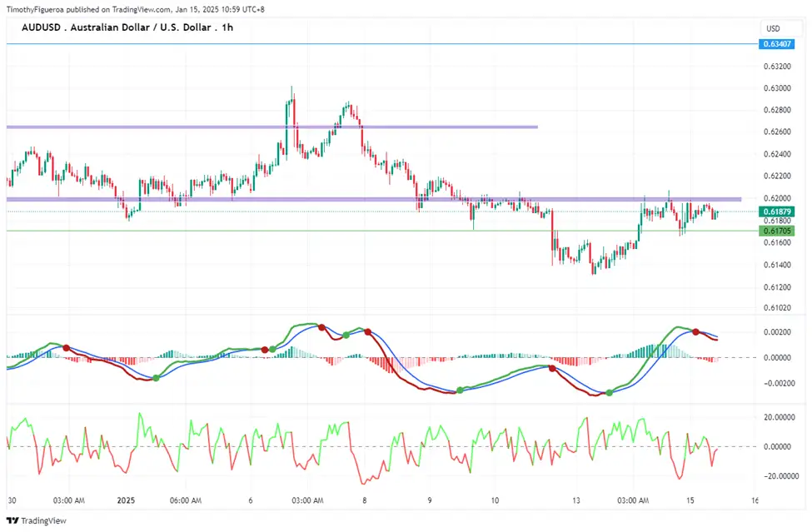Image resolution: width=812 pixels, height=532 pixels.
Task: Click the oscillator -20.00000 scale label
Action: coord(780,476)
